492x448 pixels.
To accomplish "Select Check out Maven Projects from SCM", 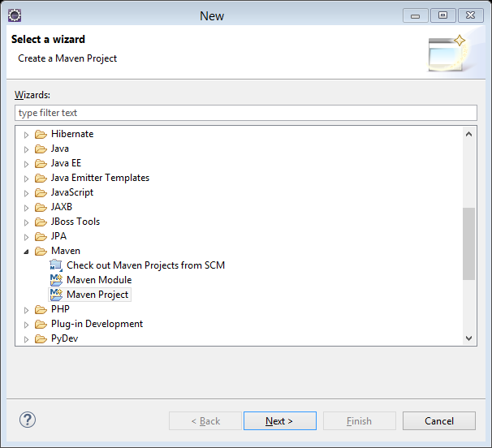I will pos(145,265).
